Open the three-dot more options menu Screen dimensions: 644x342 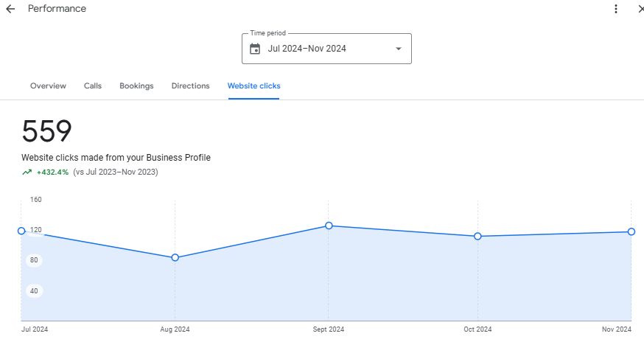coord(616,9)
